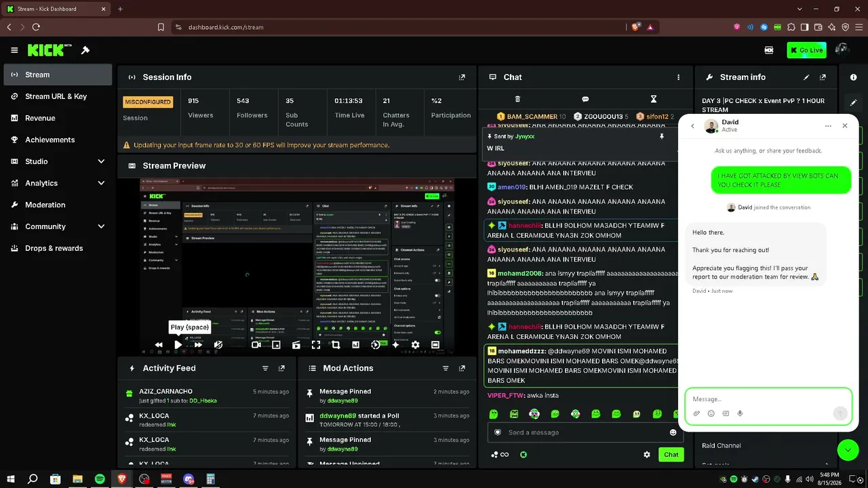Open the emoji picker in chat input

(x=673, y=432)
